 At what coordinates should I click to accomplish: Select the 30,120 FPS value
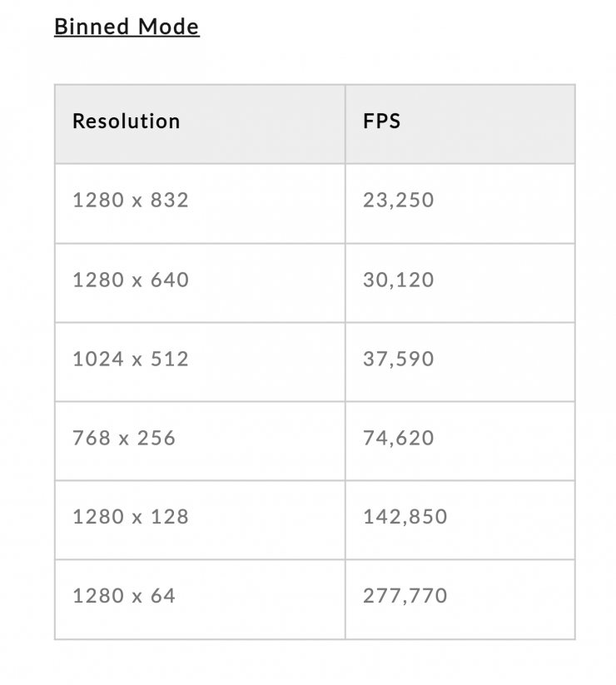(398, 280)
